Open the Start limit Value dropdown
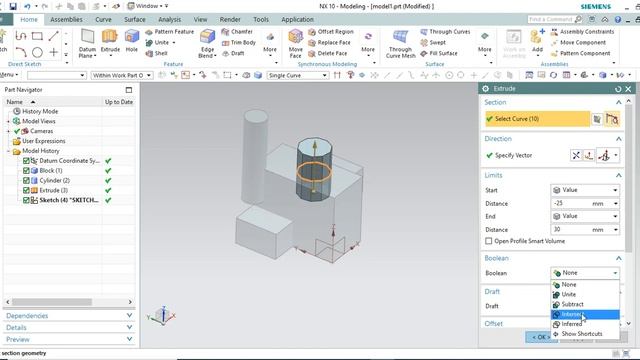 pos(585,190)
